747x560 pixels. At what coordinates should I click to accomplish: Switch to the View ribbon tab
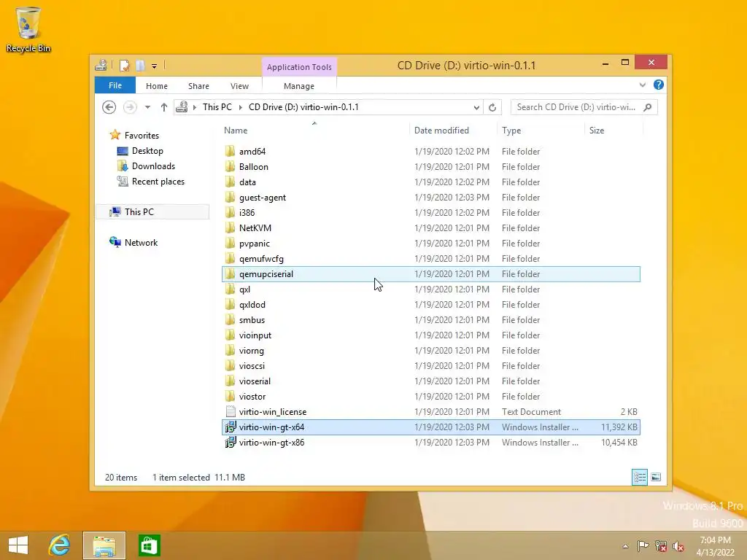239,86
